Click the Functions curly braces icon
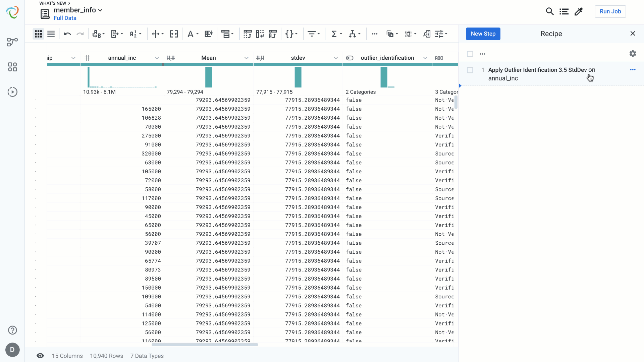 point(290,34)
